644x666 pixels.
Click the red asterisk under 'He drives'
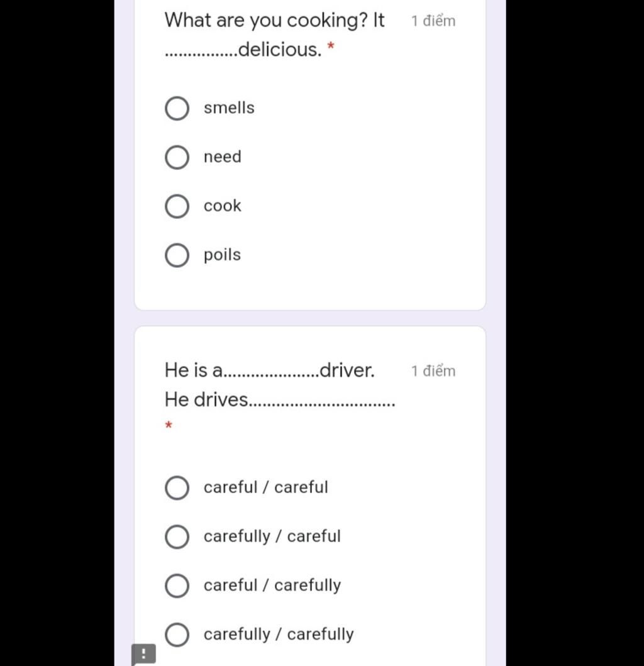click(x=168, y=425)
